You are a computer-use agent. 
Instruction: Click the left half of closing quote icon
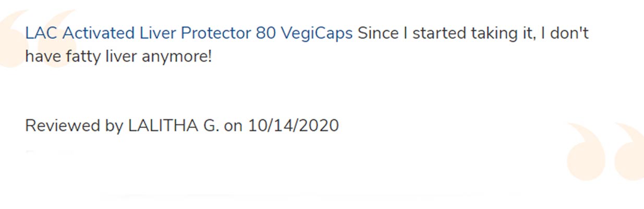[x=585, y=152]
